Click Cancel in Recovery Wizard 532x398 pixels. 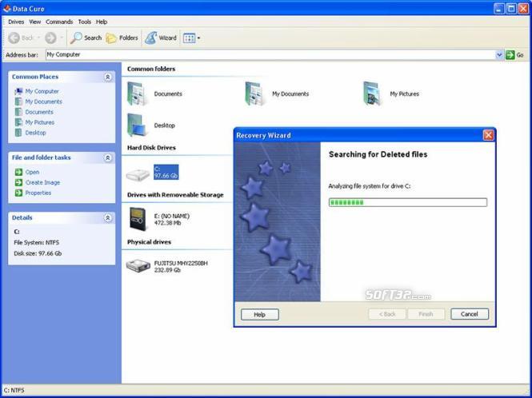470,314
